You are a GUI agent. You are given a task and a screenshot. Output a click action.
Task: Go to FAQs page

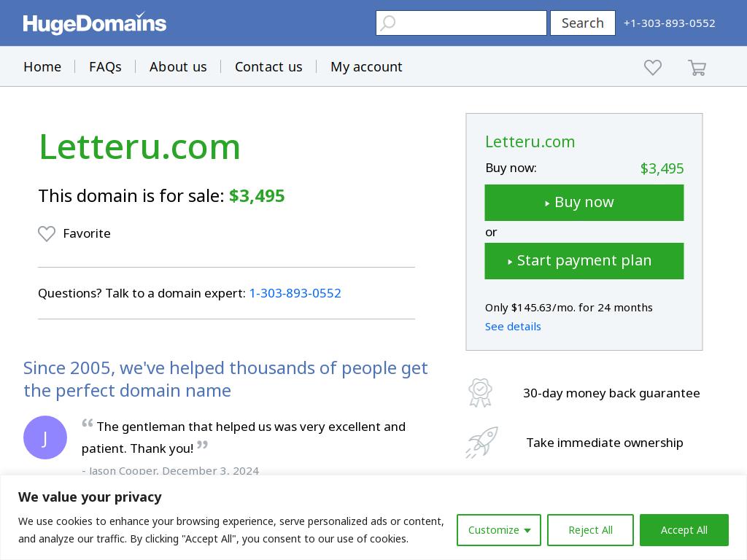tap(105, 66)
